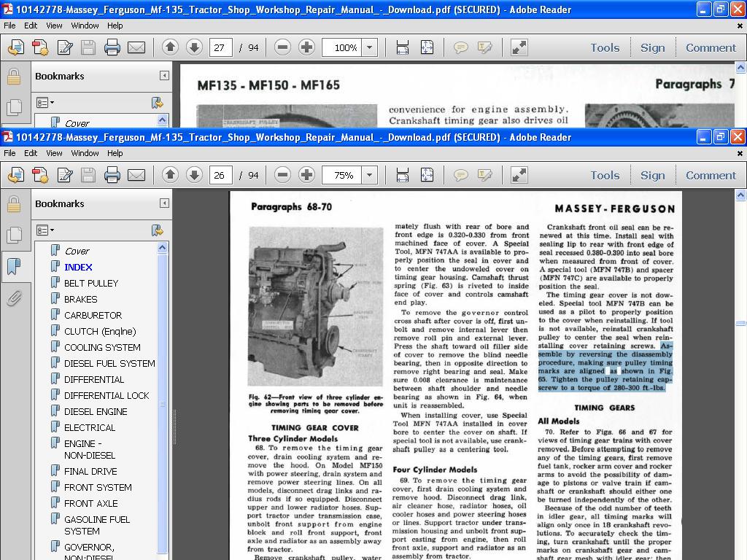
Task: Click the scrolling mode icon in the front window
Action: (403, 175)
